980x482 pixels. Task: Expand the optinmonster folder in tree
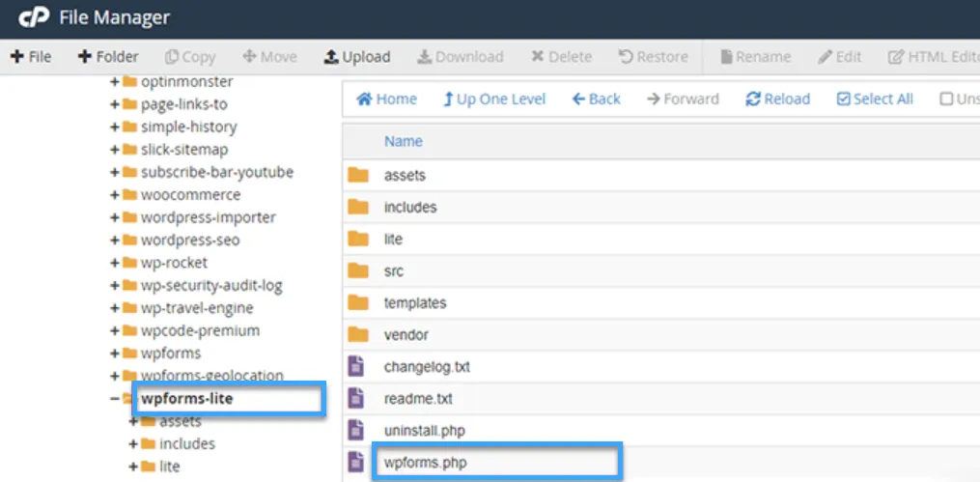[x=114, y=81]
